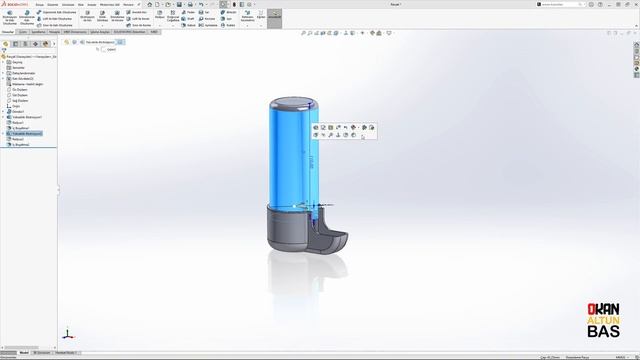Screen dimensions: 640x360
Task: Open the DisplayManager tab icon
Action: pos(45,44)
